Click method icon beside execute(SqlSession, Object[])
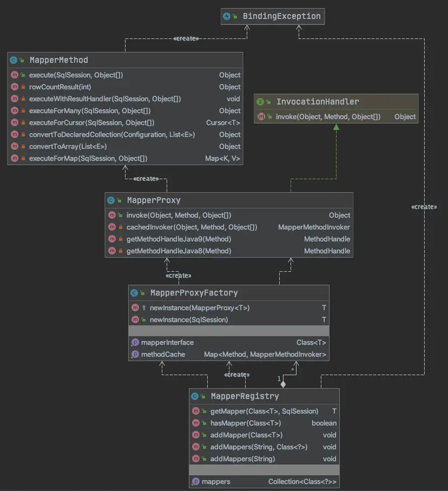This screenshot has height=491, width=448. [15, 75]
